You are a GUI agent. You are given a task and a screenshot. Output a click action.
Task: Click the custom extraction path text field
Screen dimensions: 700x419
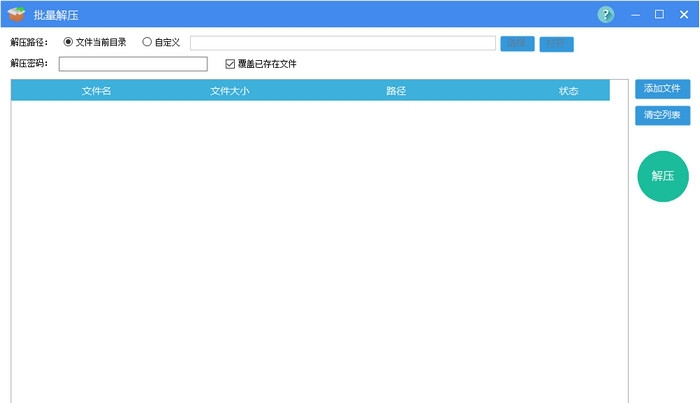(x=342, y=43)
